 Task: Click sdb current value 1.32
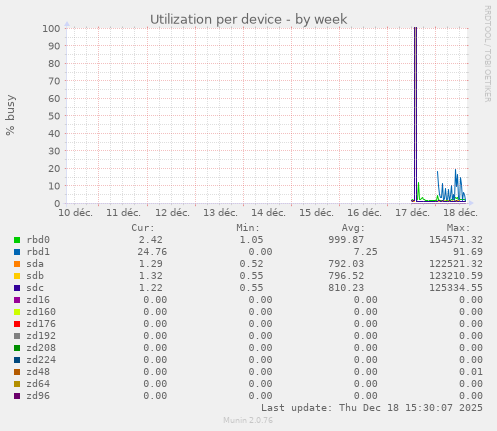pos(151,276)
